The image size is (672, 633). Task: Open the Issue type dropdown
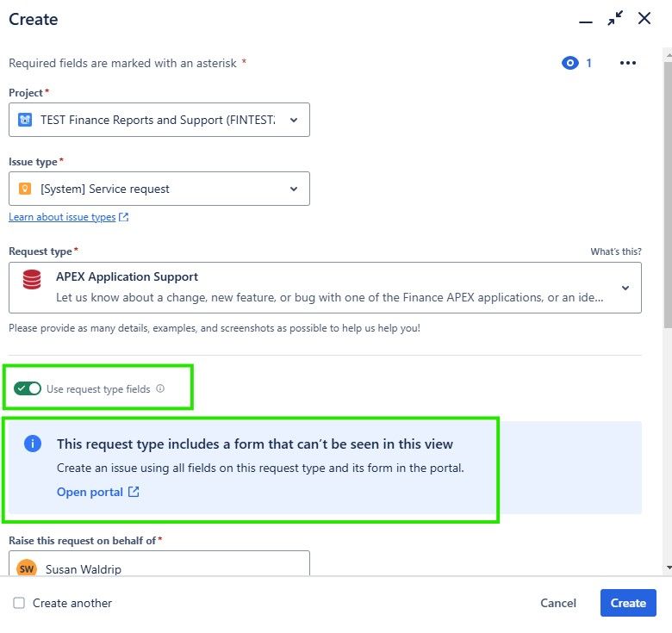click(159, 189)
